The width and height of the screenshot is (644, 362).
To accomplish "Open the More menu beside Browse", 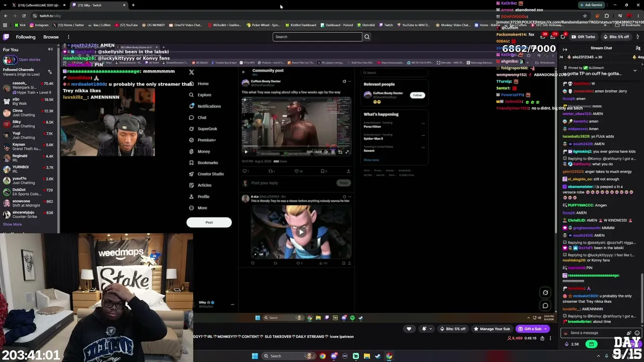I will pyautogui.click(x=68, y=37).
